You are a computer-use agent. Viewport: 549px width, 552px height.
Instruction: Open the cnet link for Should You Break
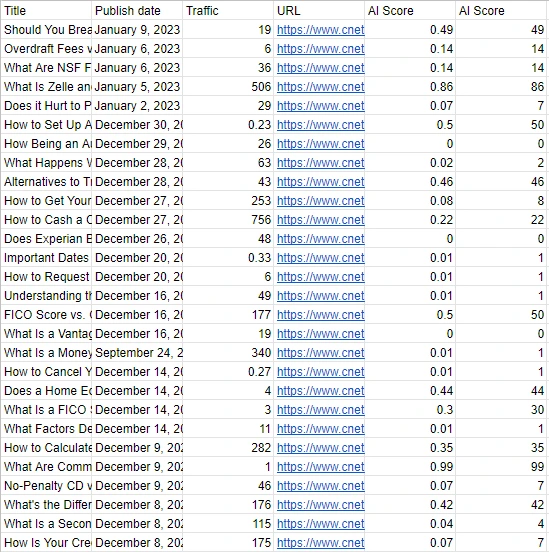pos(320,30)
